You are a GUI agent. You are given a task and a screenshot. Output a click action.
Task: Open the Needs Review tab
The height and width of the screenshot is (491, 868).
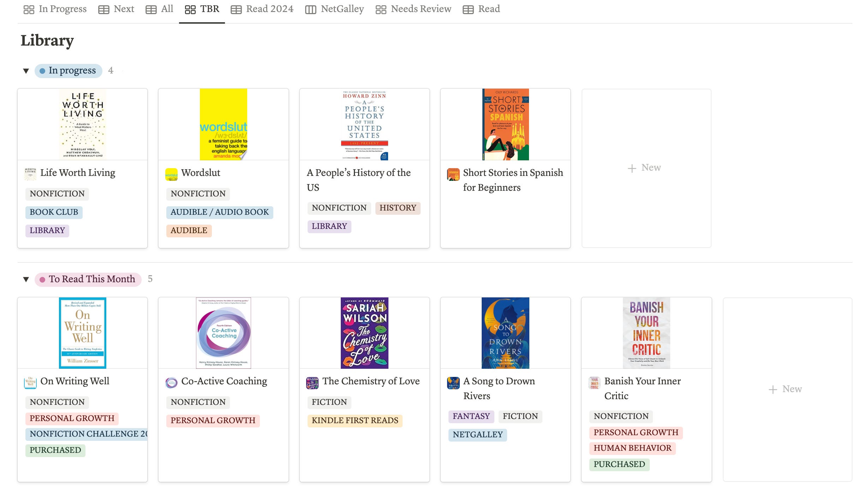(413, 9)
